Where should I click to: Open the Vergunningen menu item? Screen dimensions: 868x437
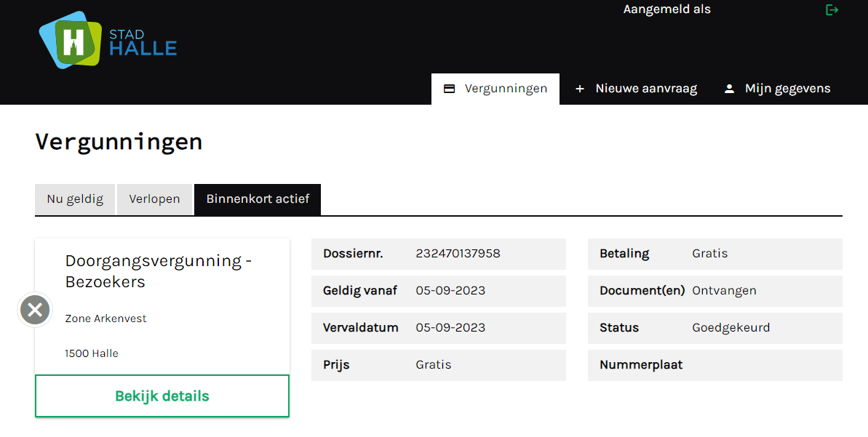[507, 88]
